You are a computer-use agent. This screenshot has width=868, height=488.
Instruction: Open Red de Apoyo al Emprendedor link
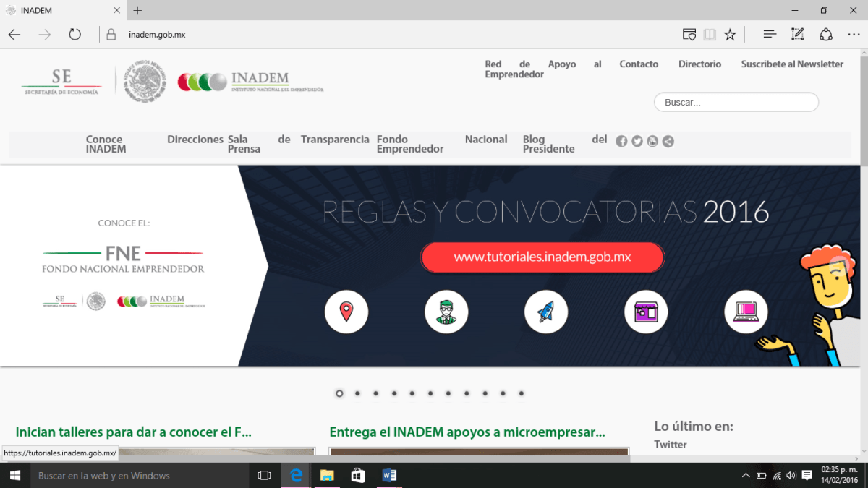tap(542, 69)
